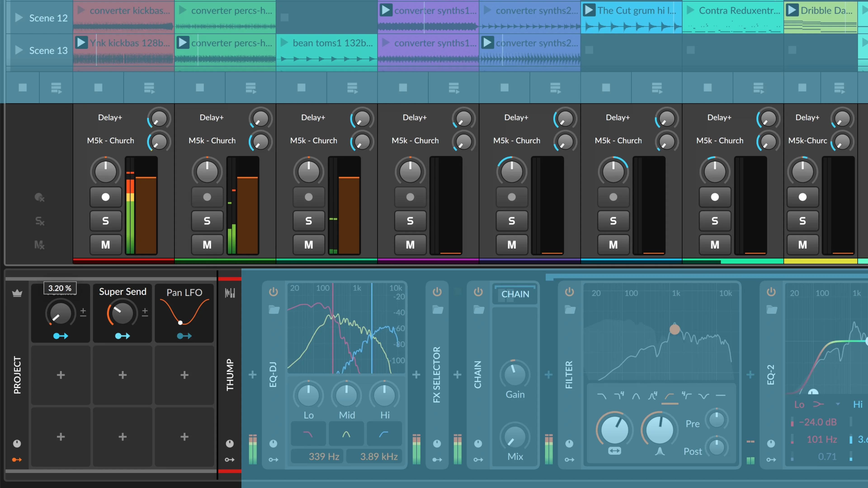
Task: Mute the second mixer track
Action: pos(207,245)
